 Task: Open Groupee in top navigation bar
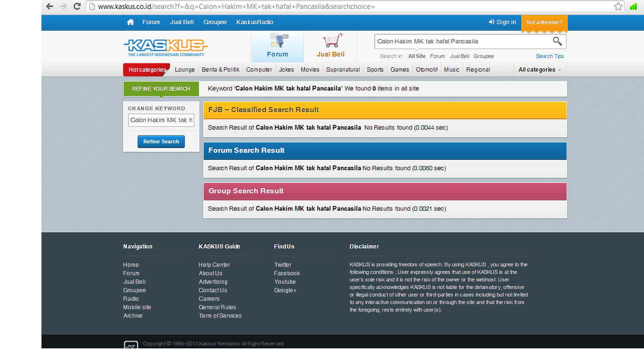[x=215, y=22]
